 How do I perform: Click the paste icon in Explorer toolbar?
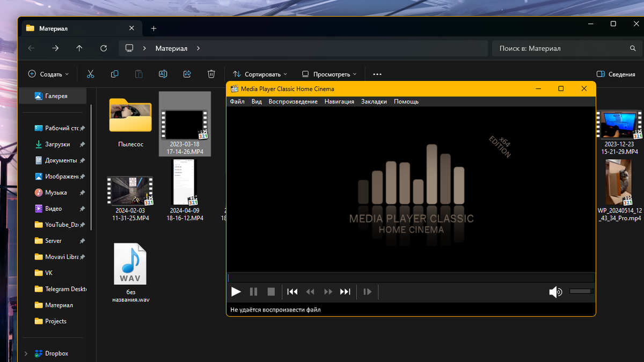pos(138,74)
